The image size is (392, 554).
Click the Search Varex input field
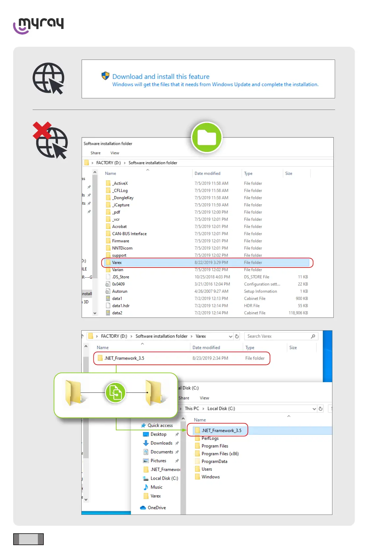point(281,336)
